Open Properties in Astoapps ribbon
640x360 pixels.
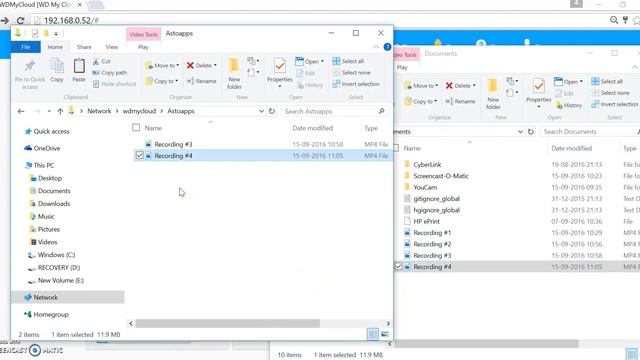tap(280, 73)
